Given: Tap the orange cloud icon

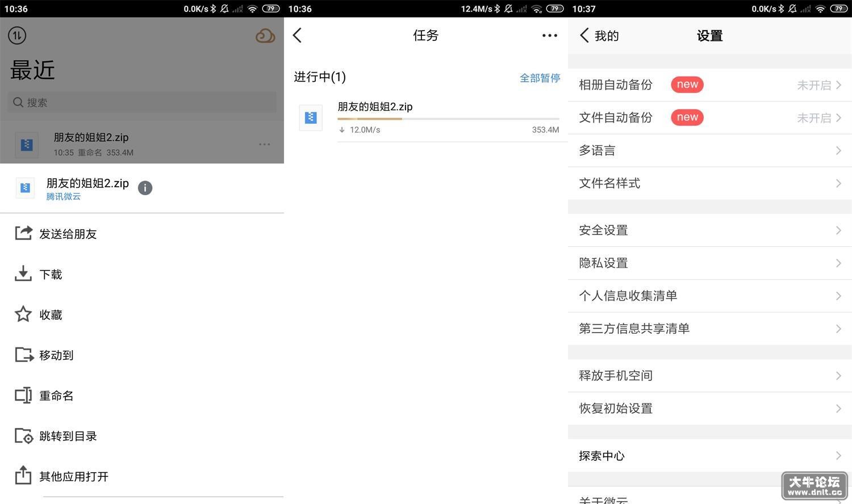Looking at the screenshot, I should (x=265, y=36).
